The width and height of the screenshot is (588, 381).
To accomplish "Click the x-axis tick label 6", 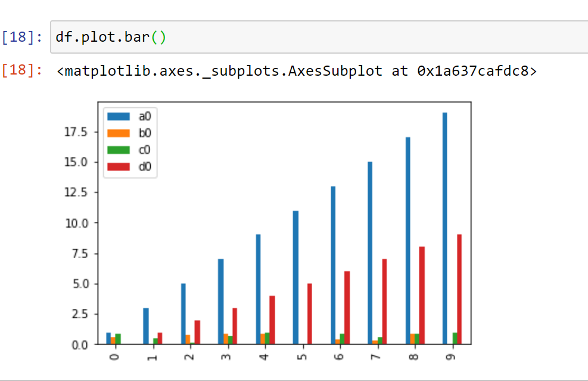I will [x=338, y=357].
